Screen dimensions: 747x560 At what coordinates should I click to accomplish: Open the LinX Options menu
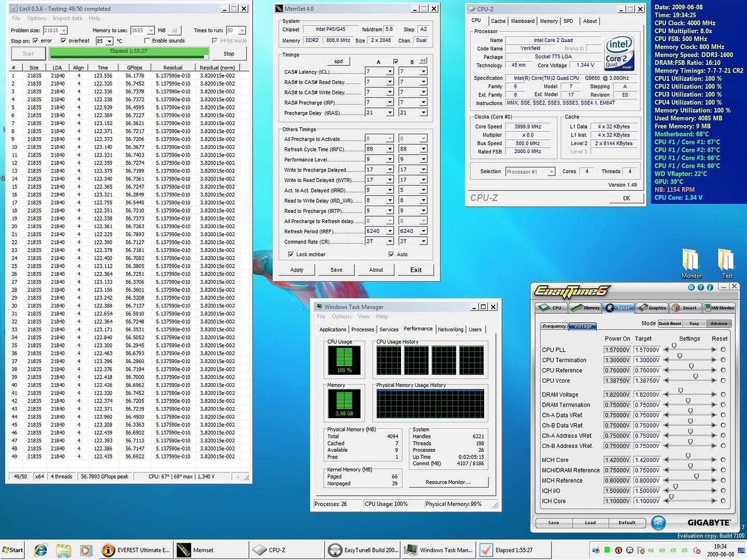(x=37, y=18)
